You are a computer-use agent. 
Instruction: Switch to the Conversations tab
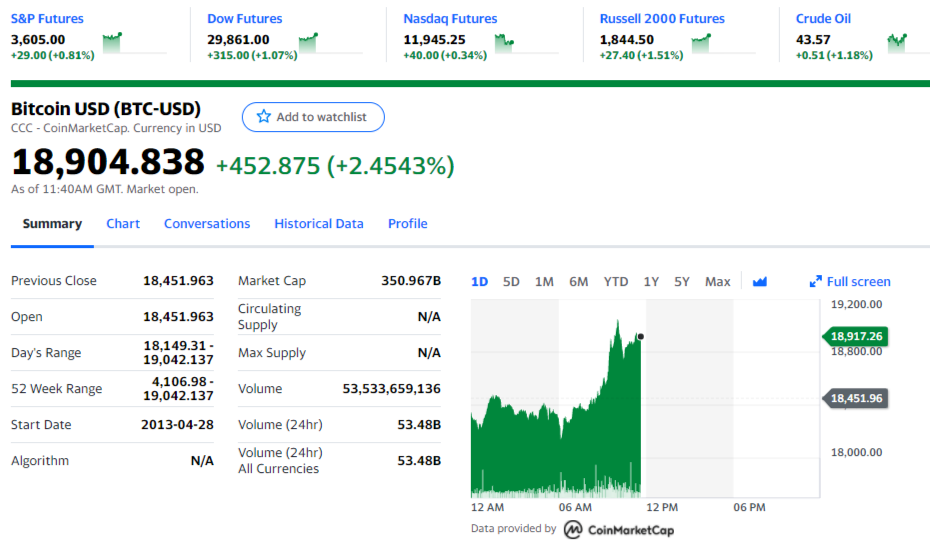(x=207, y=224)
